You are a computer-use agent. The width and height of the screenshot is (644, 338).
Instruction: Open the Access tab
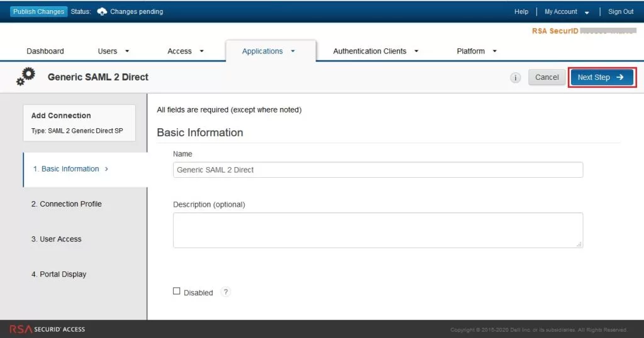tap(179, 52)
